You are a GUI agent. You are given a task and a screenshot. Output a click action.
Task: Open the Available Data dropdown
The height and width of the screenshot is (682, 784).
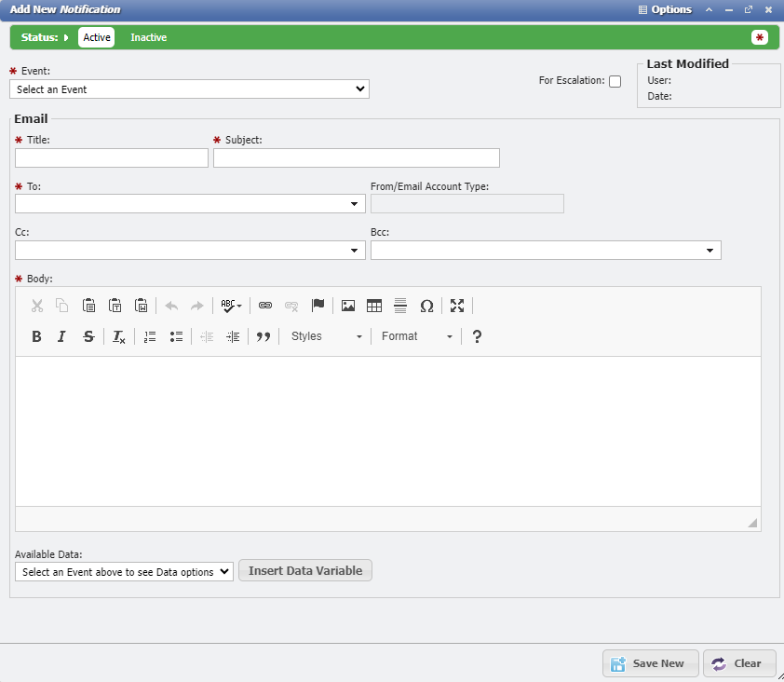[124, 572]
